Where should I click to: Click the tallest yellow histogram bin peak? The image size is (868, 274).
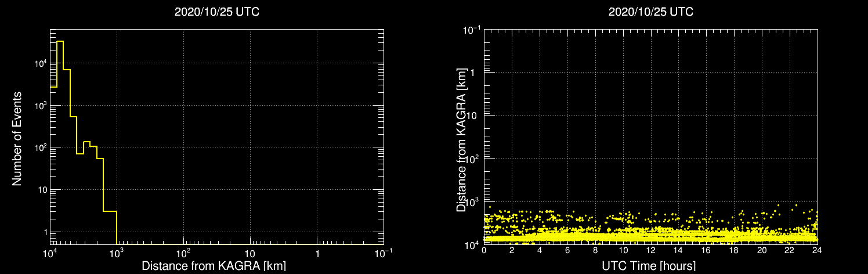60,41
